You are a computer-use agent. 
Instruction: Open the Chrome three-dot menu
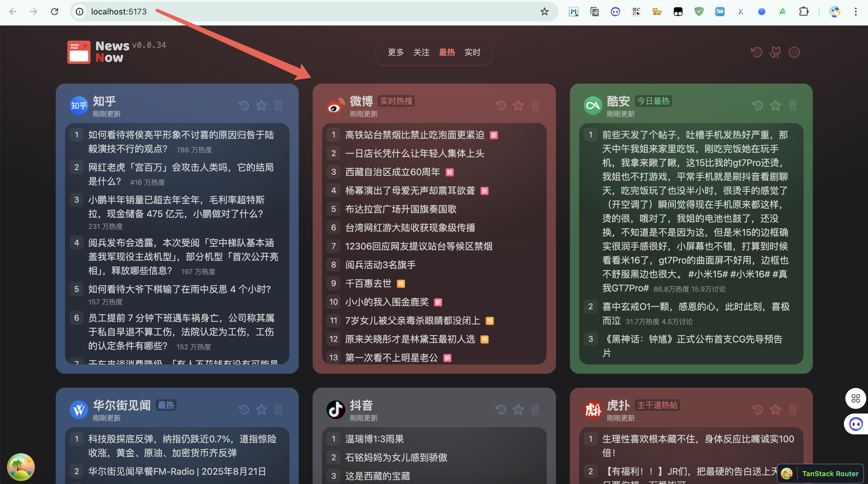coord(856,12)
